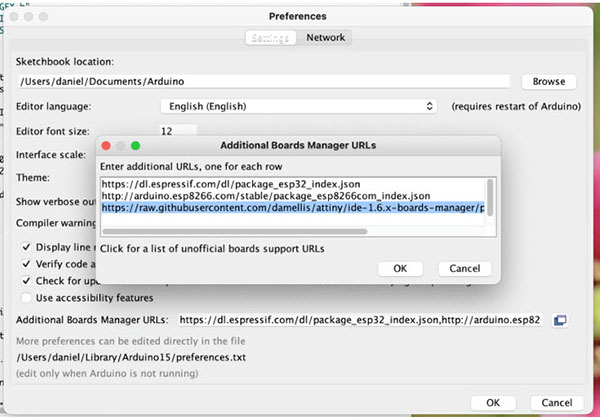Switch to the Network tab
Image resolution: width=600 pixels, height=417 pixels.
[326, 38]
